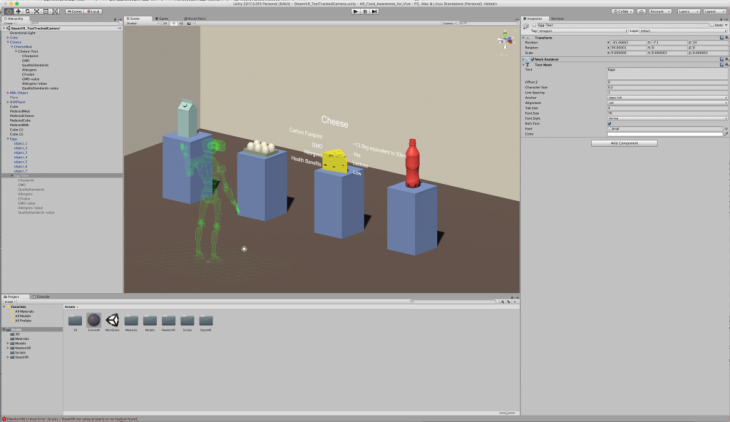This screenshot has width=730, height=422.
Task: Collapse the Transform component section
Action: point(524,38)
